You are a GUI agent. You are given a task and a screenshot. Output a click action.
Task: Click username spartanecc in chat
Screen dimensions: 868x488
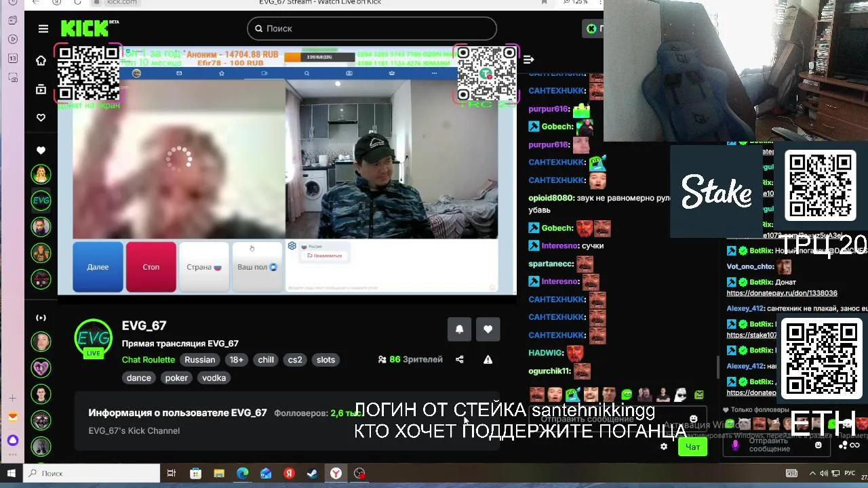pyautogui.click(x=551, y=264)
